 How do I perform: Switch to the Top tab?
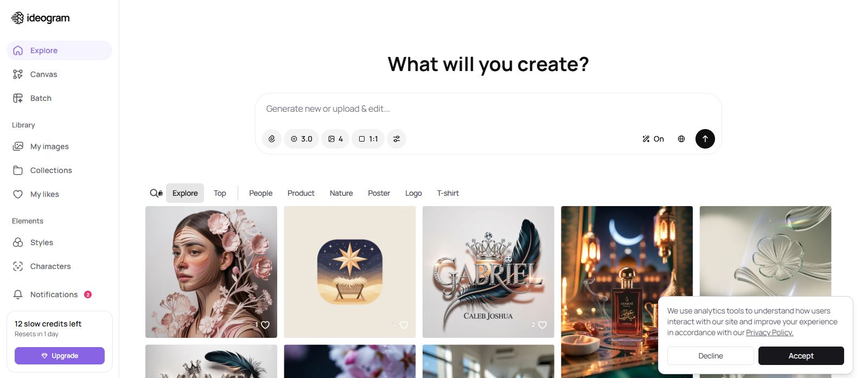point(220,193)
